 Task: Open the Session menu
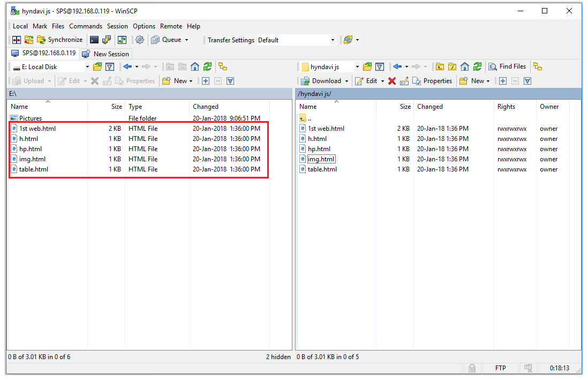coord(117,26)
